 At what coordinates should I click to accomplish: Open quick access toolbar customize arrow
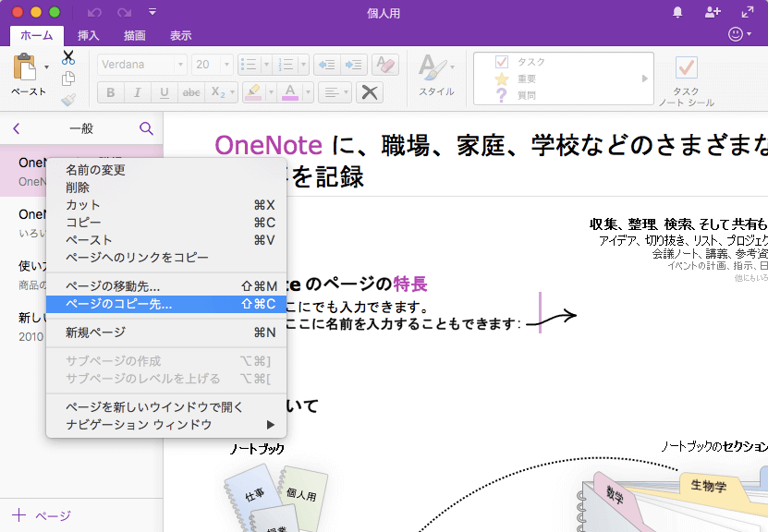point(152,12)
